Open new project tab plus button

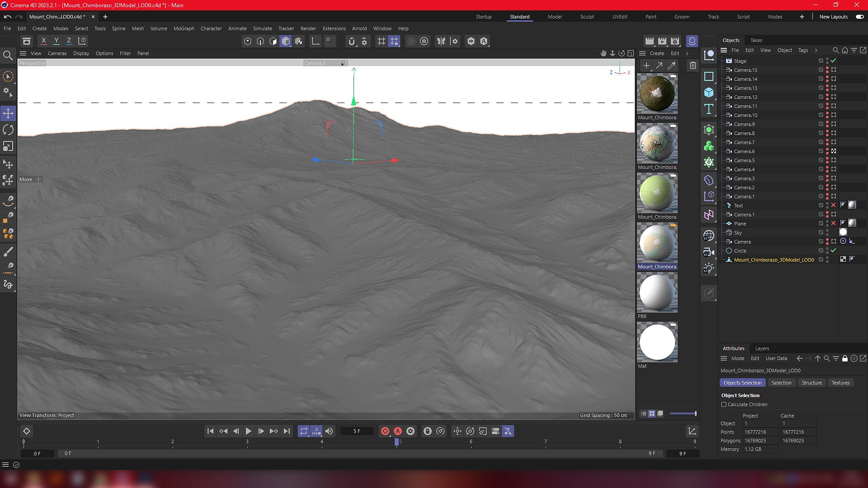[105, 17]
